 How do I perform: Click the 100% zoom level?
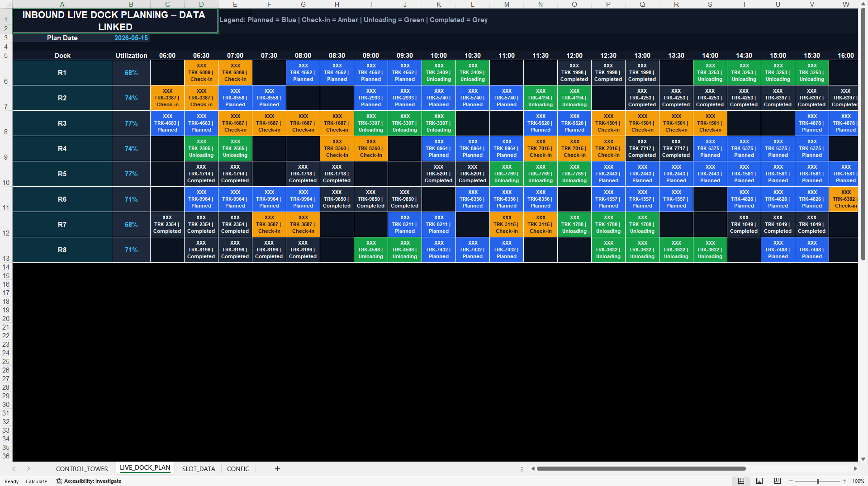tap(858, 481)
